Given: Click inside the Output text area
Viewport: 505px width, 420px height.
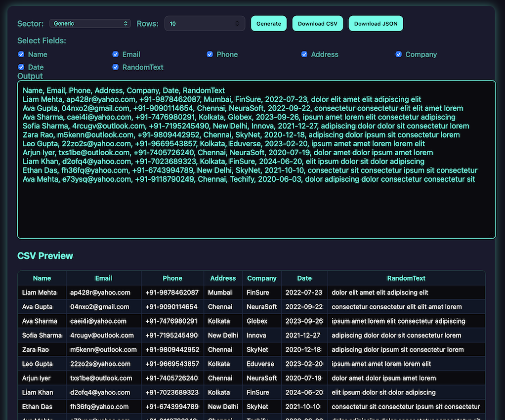Looking at the screenshot, I should click(256, 160).
